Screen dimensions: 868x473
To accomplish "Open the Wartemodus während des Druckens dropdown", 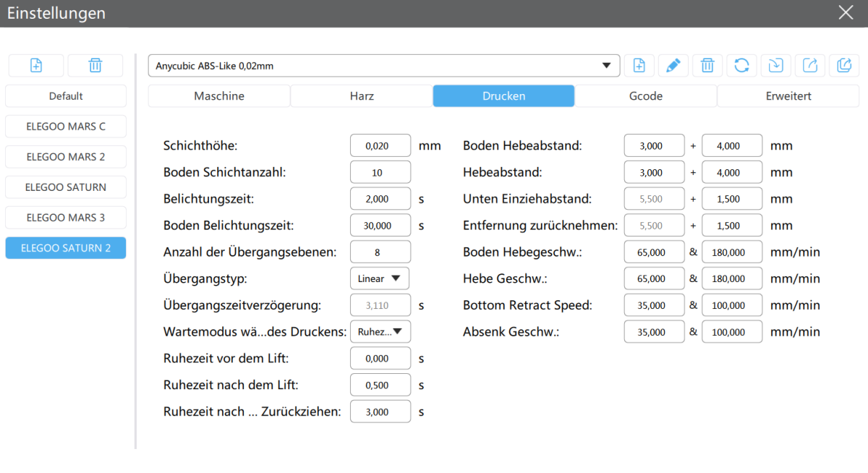I will 380,332.
